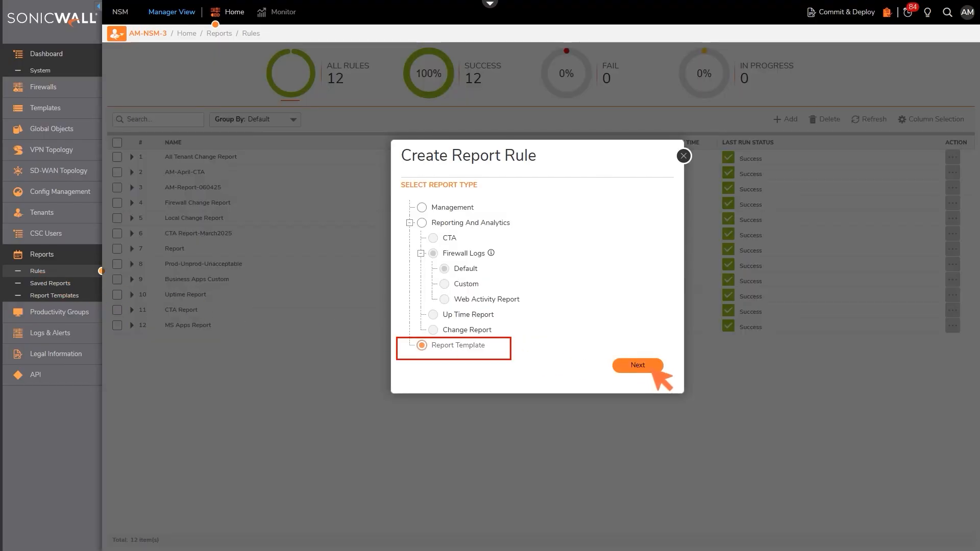Open Firewalls in the sidebar
The image size is (980, 551).
43,87
